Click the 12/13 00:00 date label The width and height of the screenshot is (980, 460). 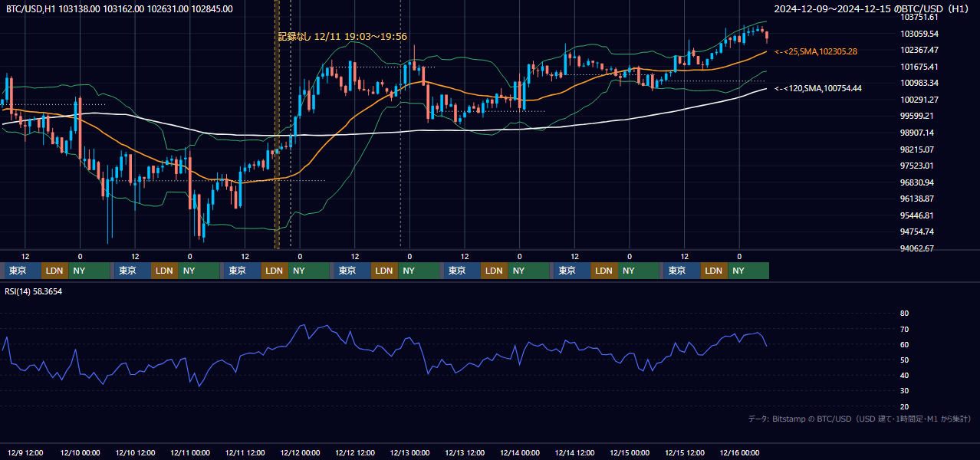coord(409,452)
